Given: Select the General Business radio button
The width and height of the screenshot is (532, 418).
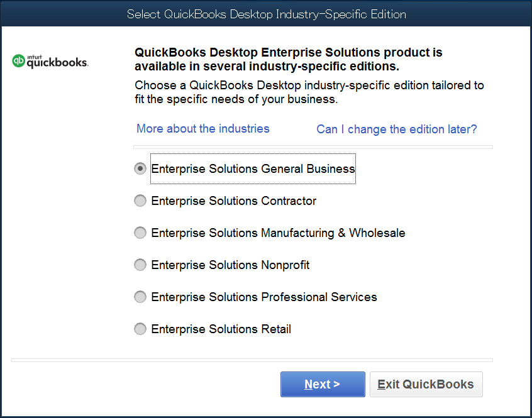Looking at the screenshot, I should pyautogui.click(x=140, y=168).
